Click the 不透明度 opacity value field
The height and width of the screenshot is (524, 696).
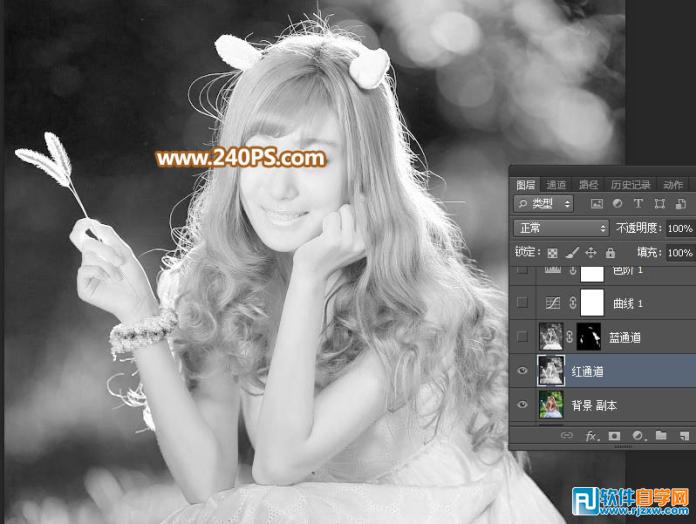[680, 229]
